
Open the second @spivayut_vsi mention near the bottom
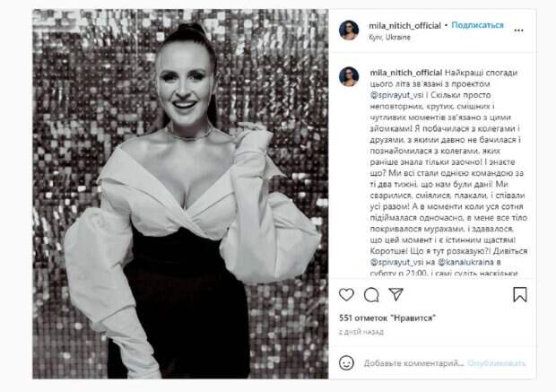click(x=396, y=262)
